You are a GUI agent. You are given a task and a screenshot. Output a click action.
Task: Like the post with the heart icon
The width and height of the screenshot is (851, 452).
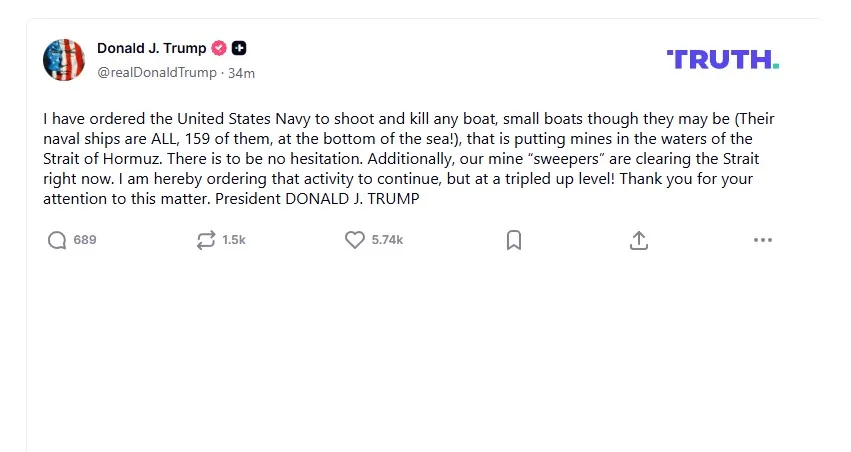pyautogui.click(x=354, y=240)
